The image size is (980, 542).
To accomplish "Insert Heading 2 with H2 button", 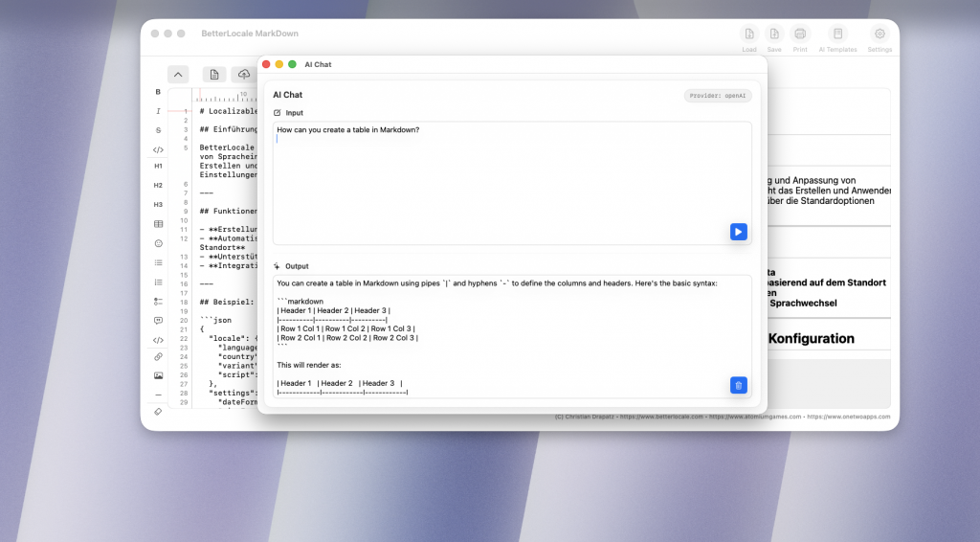I will point(158,185).
